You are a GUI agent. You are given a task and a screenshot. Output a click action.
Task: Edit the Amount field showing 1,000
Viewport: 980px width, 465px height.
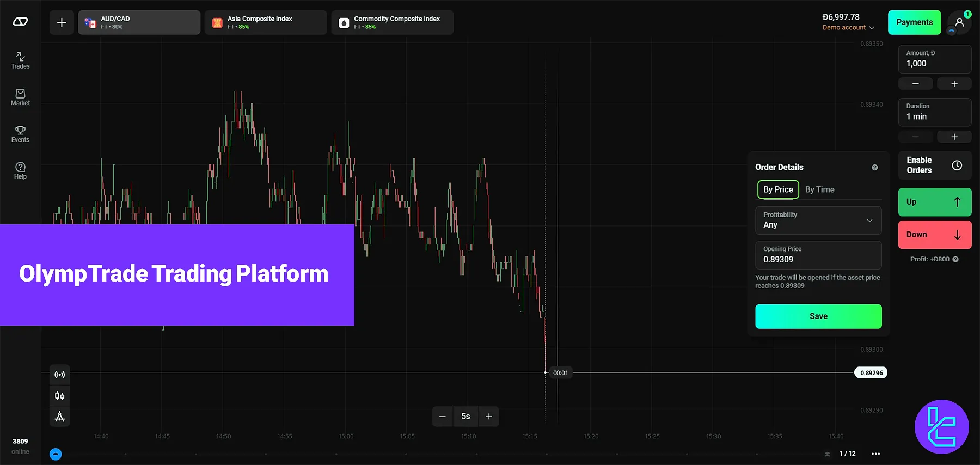935,59
